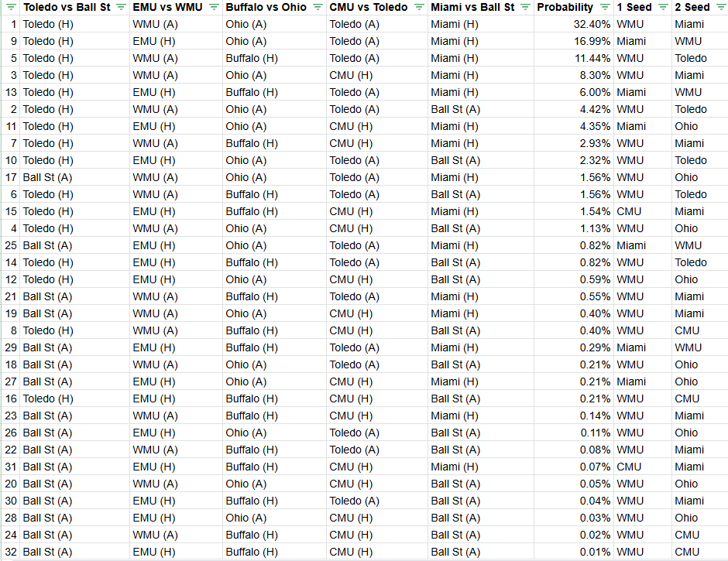Click the Toledo vs Ball St header text
Image resolution: width=728 pixels, height=561 pixels.
click(67, 8)
